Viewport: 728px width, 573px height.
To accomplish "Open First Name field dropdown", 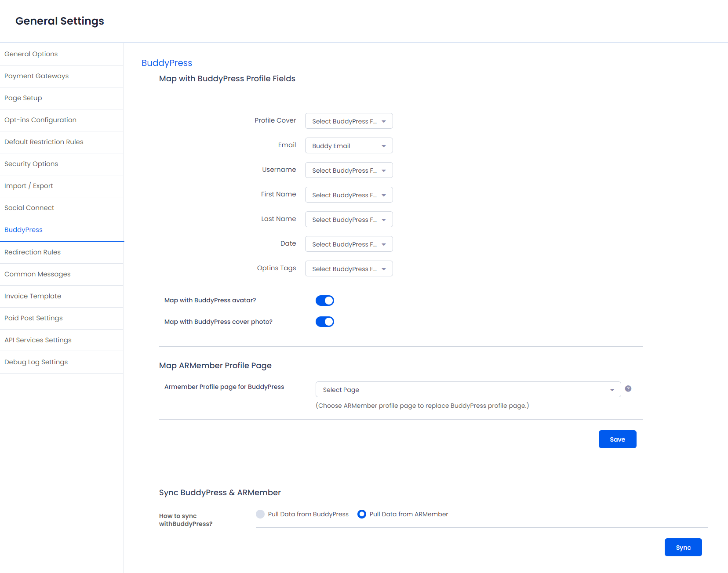I will click(349, 195).
